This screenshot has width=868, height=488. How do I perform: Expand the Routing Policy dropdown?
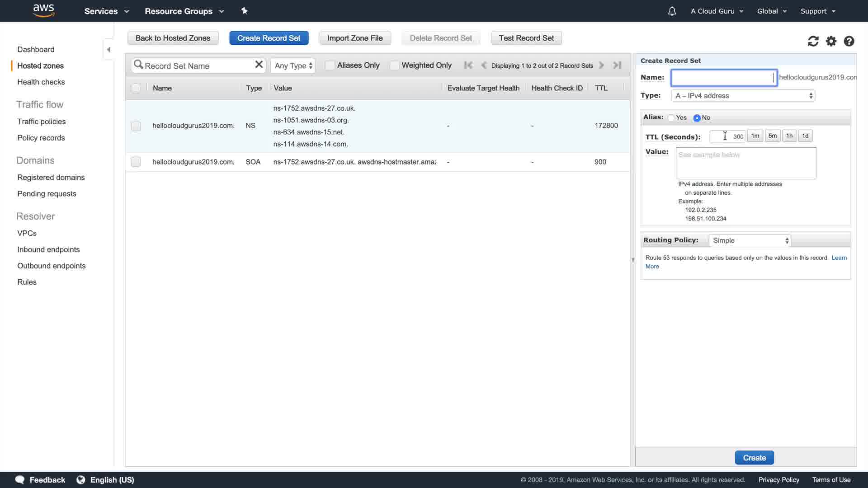pos(750,240)
